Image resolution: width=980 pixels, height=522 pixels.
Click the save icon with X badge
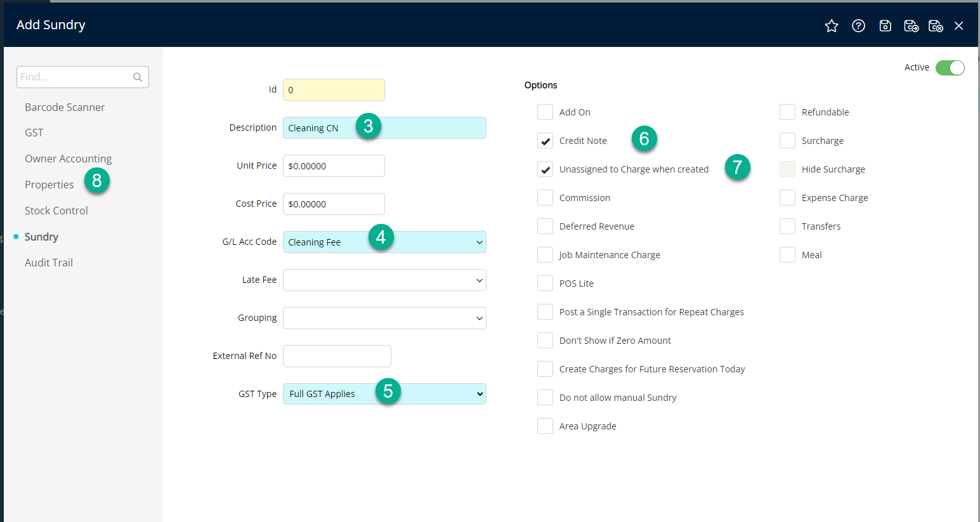[x=936, y=26]
